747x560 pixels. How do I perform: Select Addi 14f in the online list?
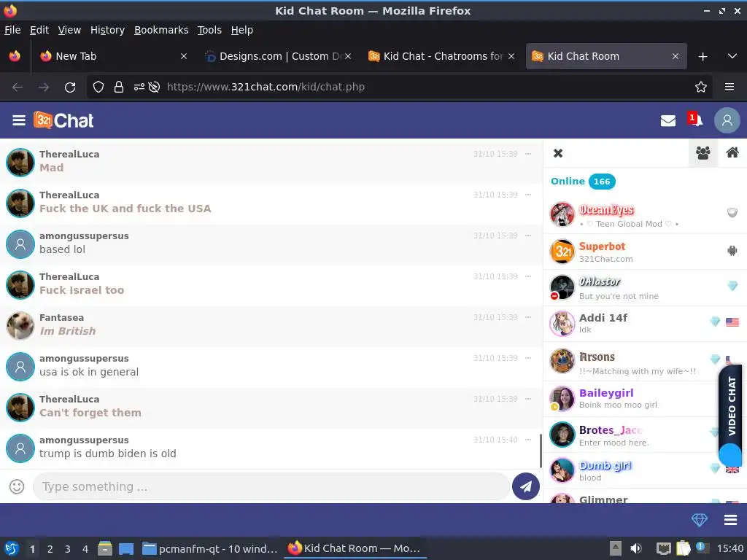645,324
